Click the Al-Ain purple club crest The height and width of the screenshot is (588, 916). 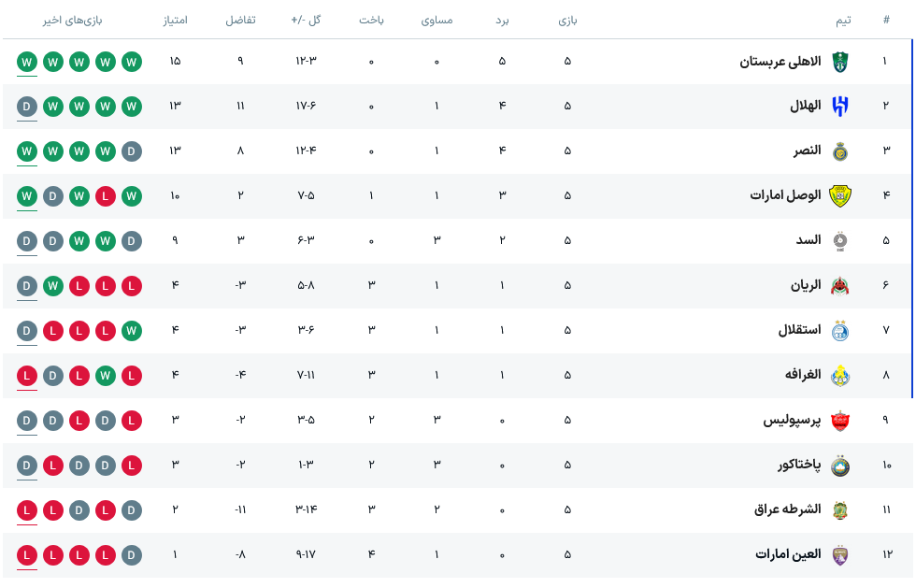840,555
